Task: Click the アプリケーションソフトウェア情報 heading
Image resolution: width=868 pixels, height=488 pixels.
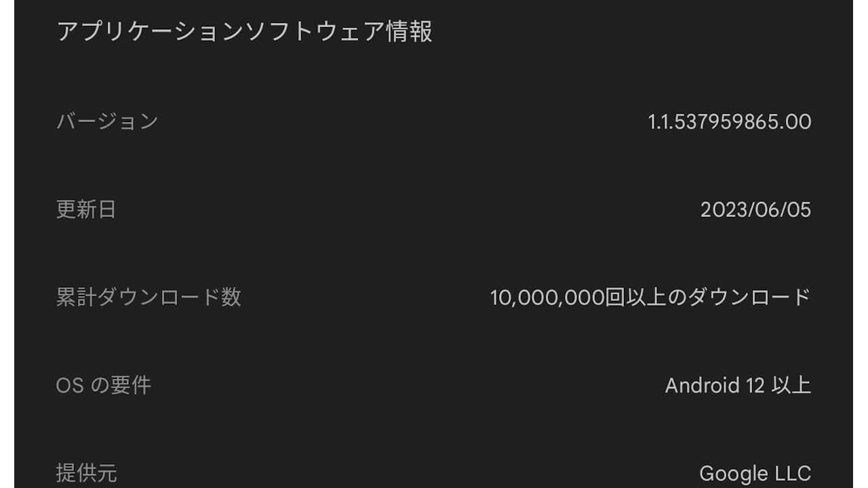Action: point(244,32)
